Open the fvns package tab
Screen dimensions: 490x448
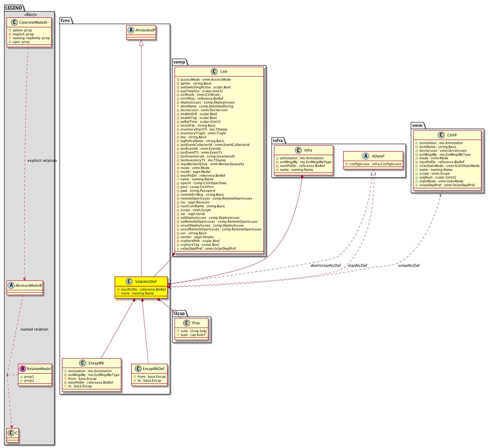pos(65,20)
